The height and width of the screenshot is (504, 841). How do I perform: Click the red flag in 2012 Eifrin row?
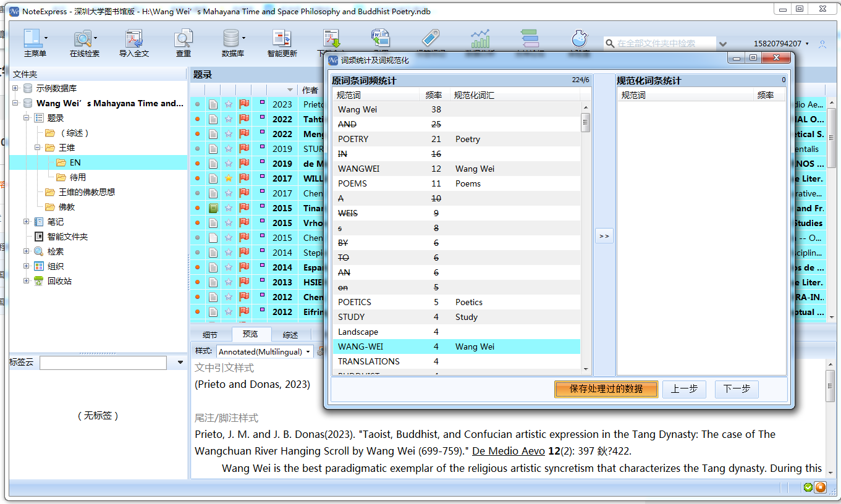pyautogui.click(x=244, y=312)
